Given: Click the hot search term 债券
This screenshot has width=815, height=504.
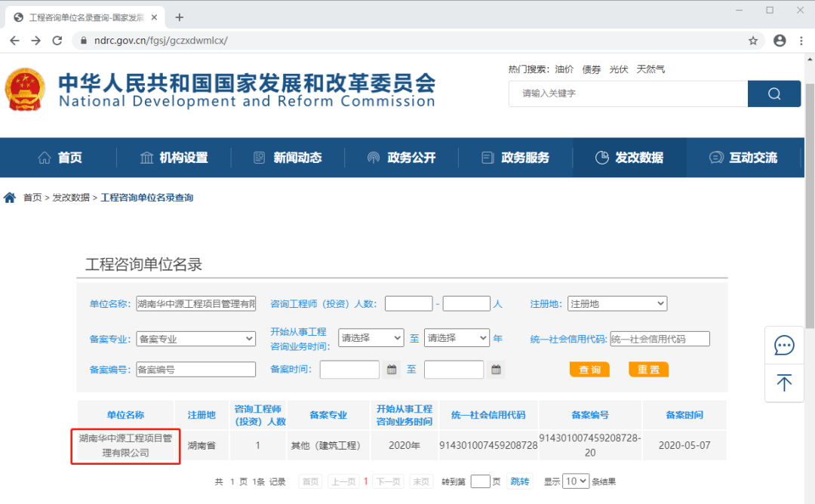Looking at the screenshot, I should [592, 69].
